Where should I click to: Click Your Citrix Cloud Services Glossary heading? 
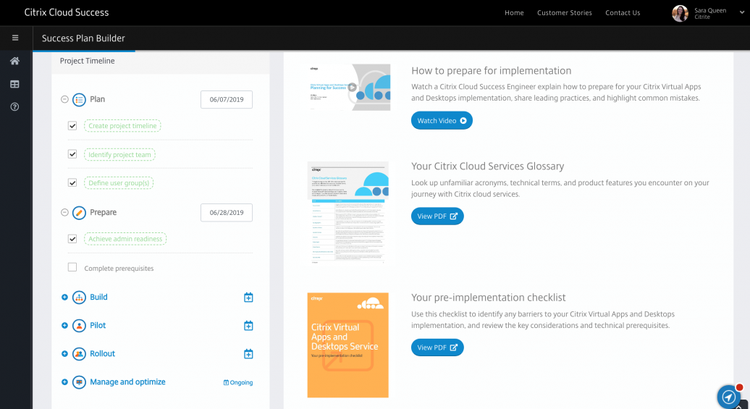(x=487, y=166)
